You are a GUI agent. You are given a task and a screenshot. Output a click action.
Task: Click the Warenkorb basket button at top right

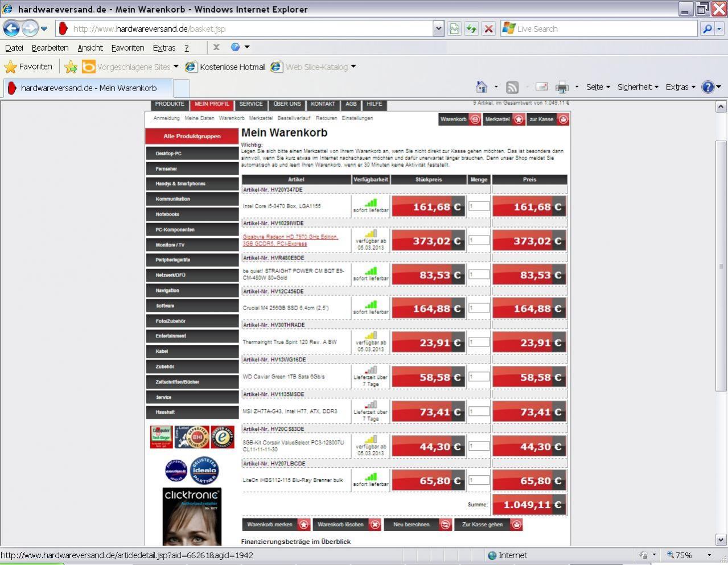pyautogui.click(x=460, y=119)
